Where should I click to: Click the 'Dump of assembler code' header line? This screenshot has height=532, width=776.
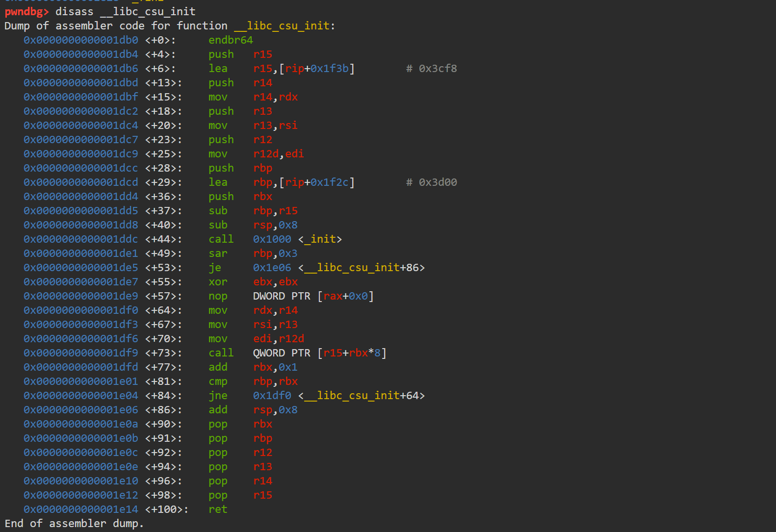(x=170, y=25)
